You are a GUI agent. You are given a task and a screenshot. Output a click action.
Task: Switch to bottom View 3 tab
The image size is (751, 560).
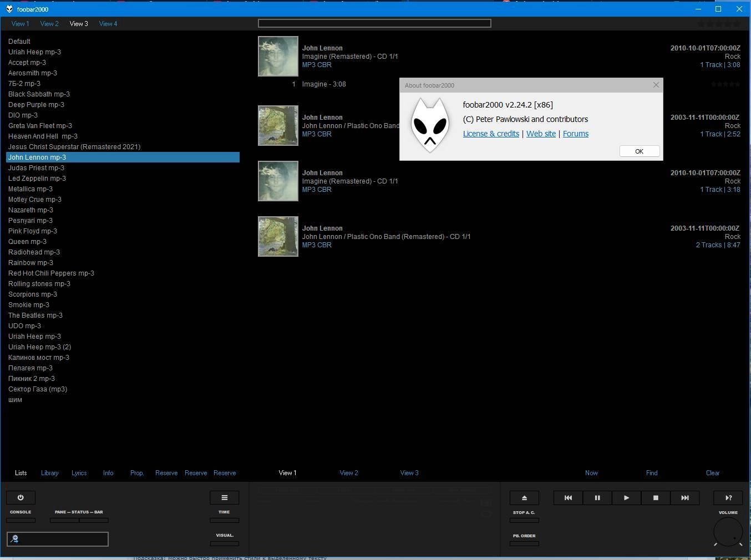(409, 473)
